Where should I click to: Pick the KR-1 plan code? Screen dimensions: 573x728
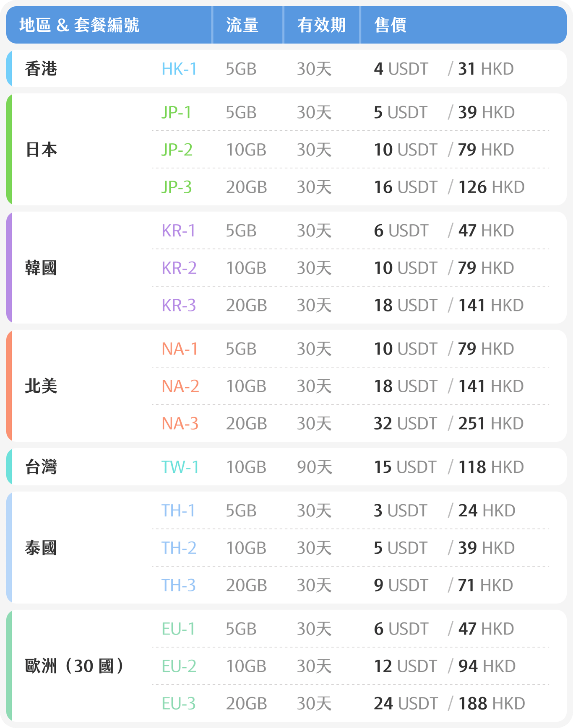[179, 231]
